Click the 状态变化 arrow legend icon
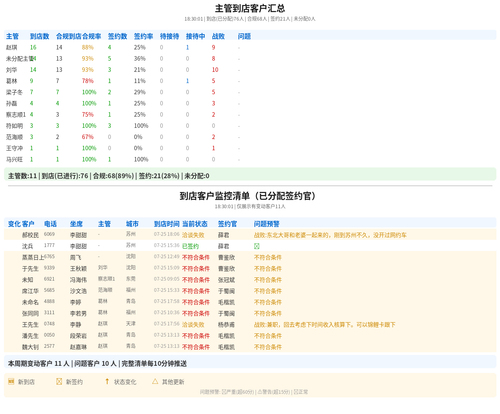The width and height of the screenshot is (500, 414). [x=107, y=382]
